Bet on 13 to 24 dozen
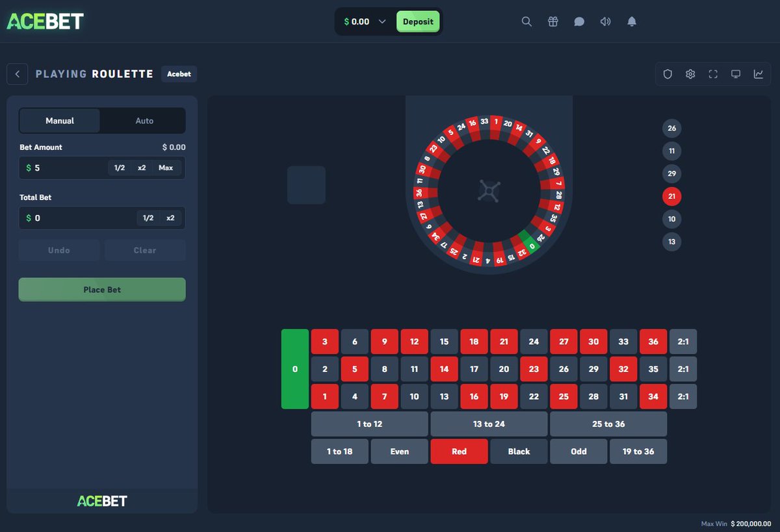This screenshot has width=780, height=532. (x=489, y=424)
